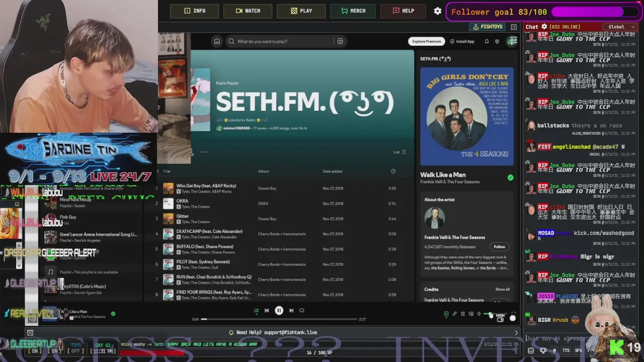
Task: Open Spotify Friend Activity icon
Action: 497,41
